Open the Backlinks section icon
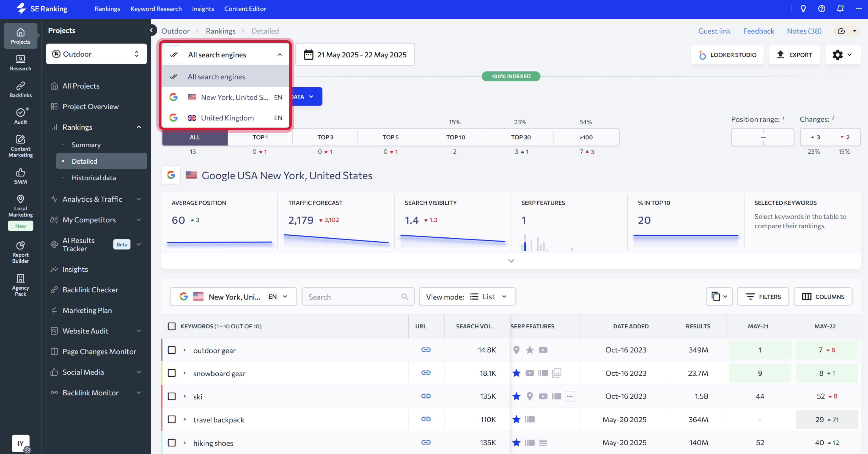This screenshot has height=454, width=868. coord(21,90)
